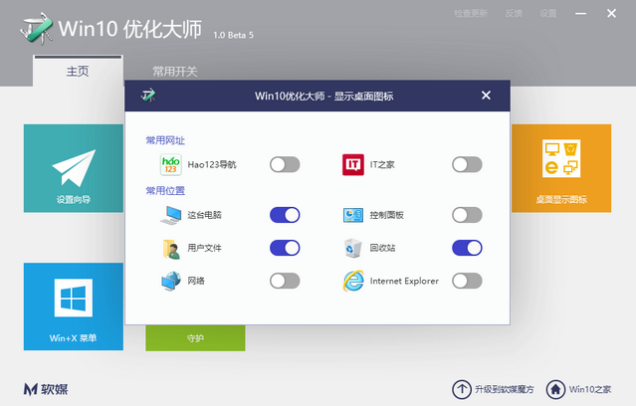636x406 pixels.
Task: Toggle the 控制面板 switch on
Action: (467, 215)
